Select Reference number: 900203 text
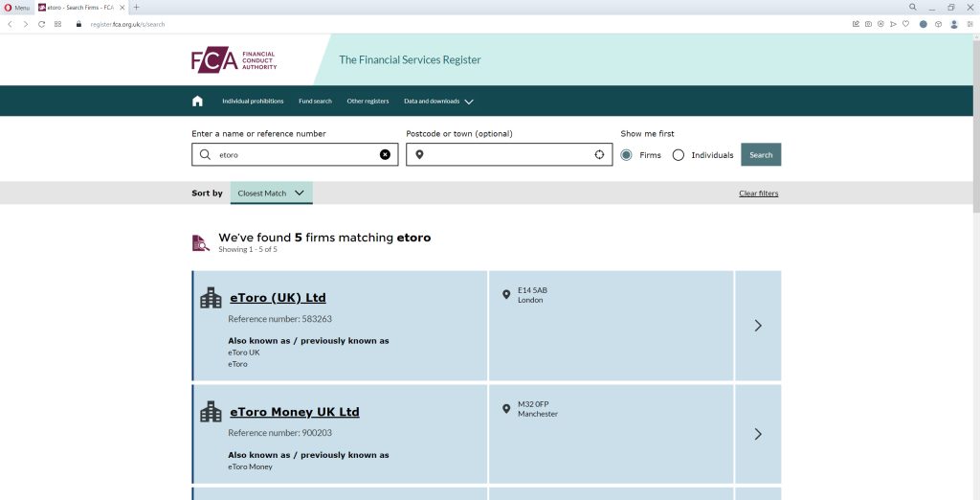Screen dimensions: 980x500 (279, 432)
